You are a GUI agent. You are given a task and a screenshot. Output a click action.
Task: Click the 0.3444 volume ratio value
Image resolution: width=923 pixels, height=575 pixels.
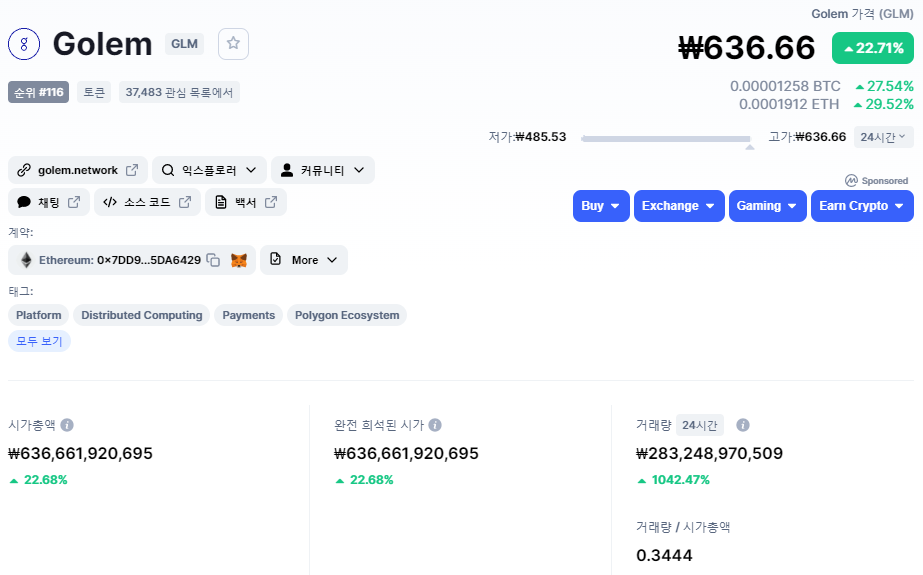pos(664,555)
